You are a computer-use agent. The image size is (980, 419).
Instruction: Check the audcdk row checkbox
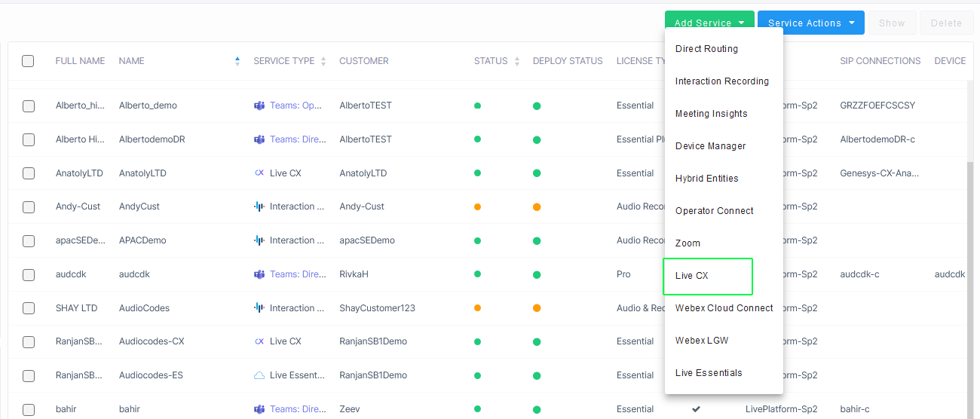29,275
